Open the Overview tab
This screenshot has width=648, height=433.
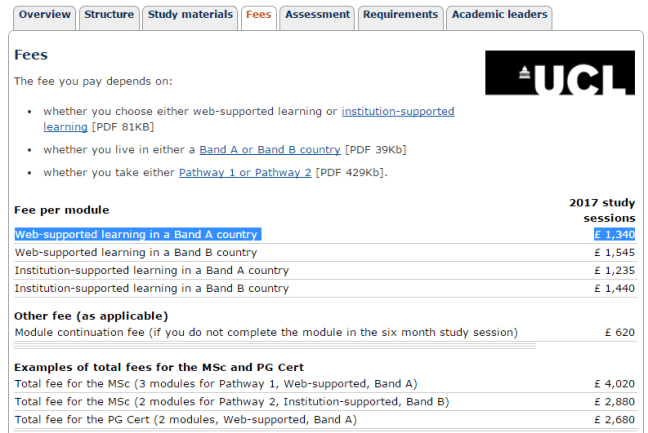point(45,15)
